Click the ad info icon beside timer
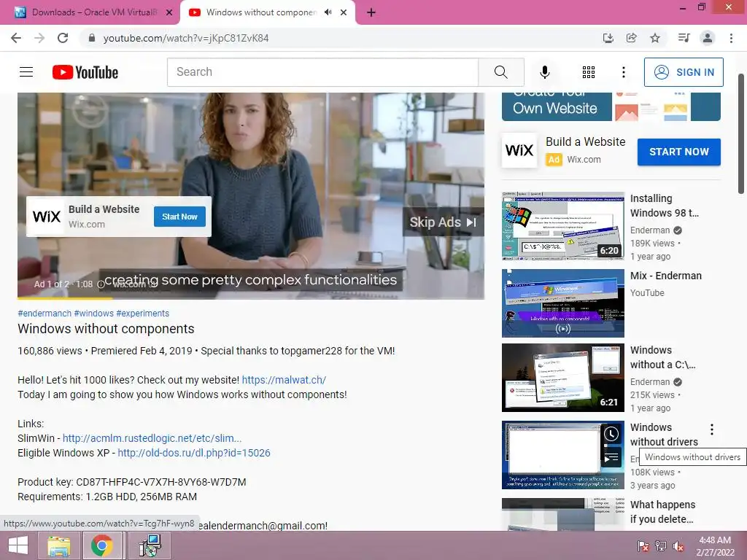747x560 pixels. coord(101,284)
